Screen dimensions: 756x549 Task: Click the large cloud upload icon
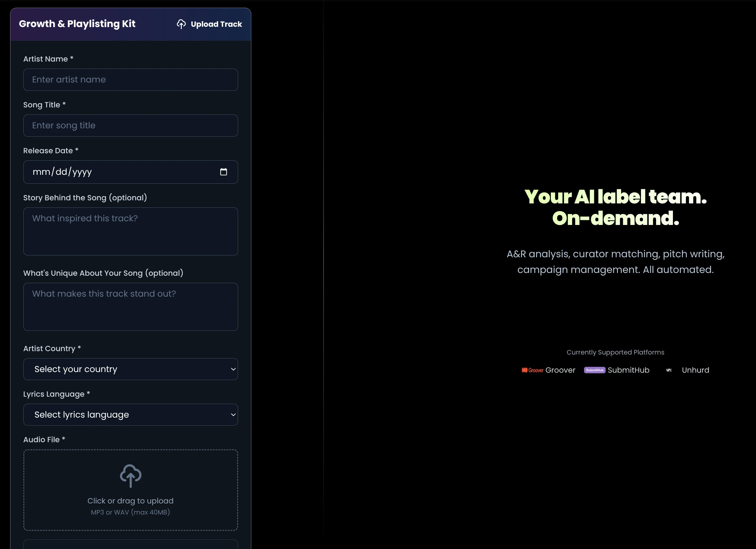pyautogui.click(x=130, y=475)
